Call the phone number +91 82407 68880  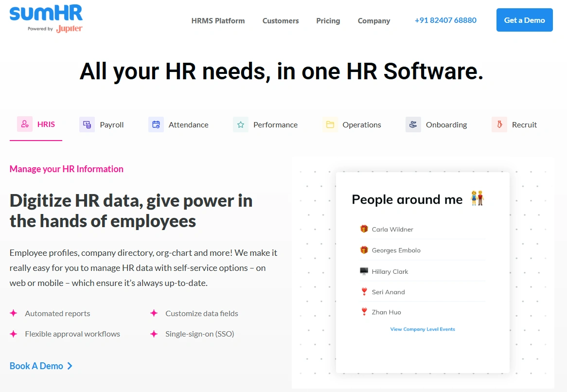click(x=445, y=20)
